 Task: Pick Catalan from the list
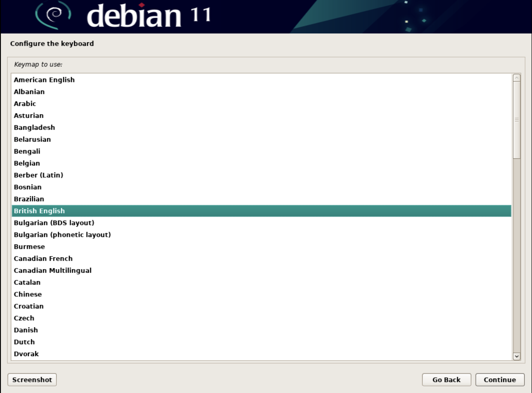(x=262, y=282)
